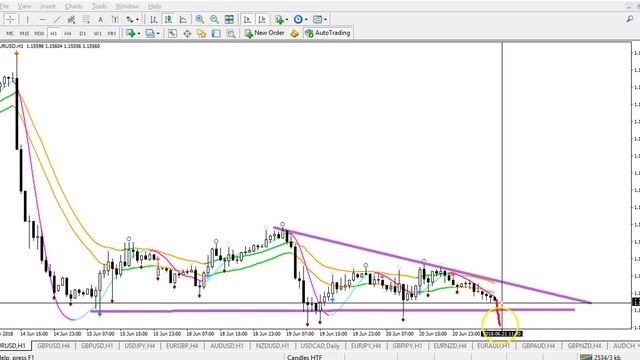Select the Fibonacci Retracement tool

click(86, 19)
